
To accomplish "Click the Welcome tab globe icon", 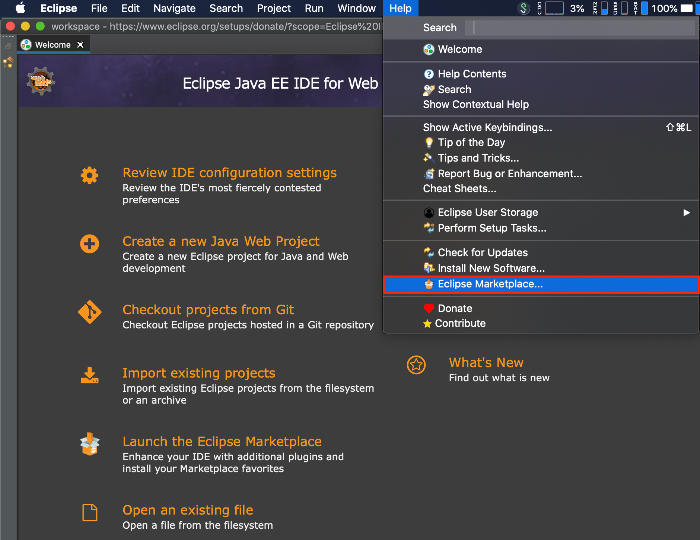I will click(26, 45).
